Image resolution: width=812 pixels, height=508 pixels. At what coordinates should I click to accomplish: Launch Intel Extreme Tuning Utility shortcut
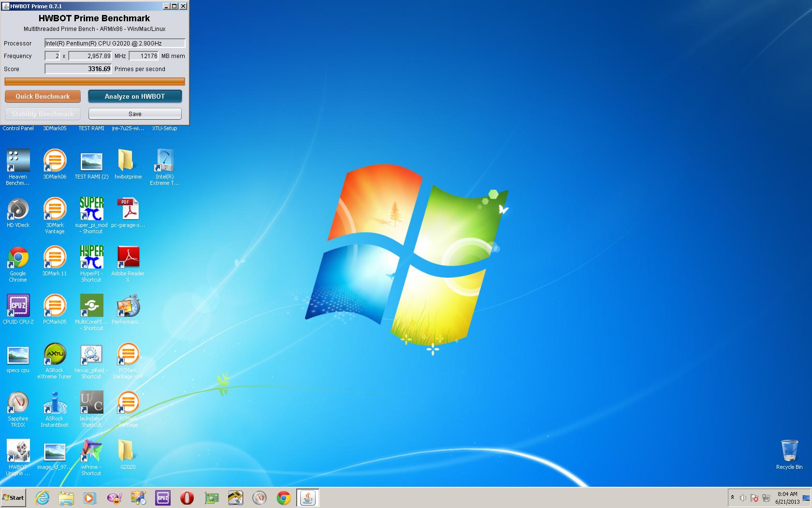tap(164, 167)
